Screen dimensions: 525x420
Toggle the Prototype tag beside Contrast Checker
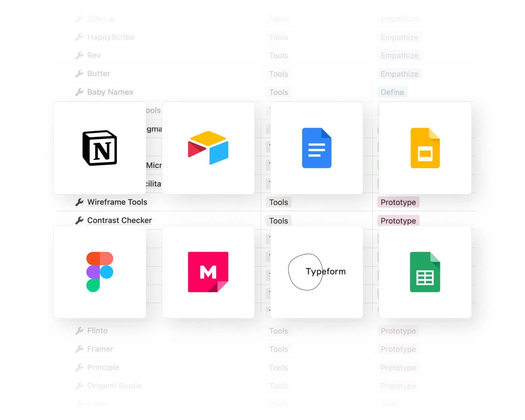398,220
